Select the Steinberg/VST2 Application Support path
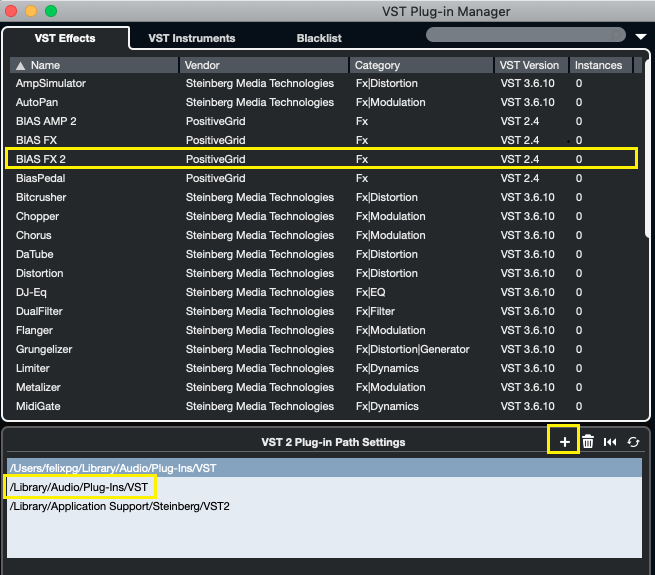Screen dimensions: 655x575 120,506
